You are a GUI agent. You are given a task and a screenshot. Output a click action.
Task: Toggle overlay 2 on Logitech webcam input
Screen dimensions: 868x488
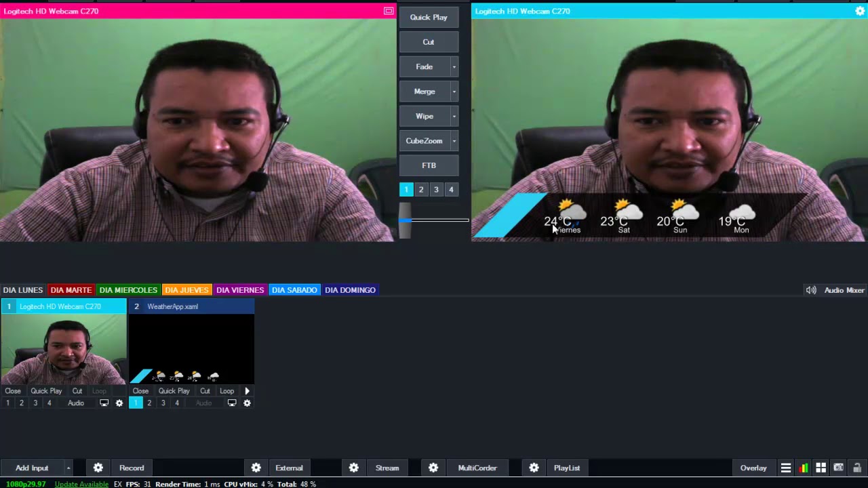(x=22, y=403)
